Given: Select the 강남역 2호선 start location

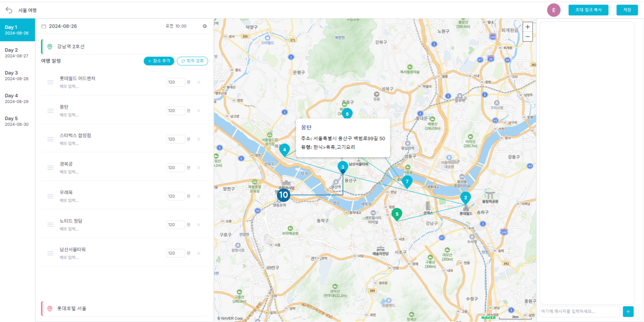Looking at the screenshot, I should coord(125,46).
